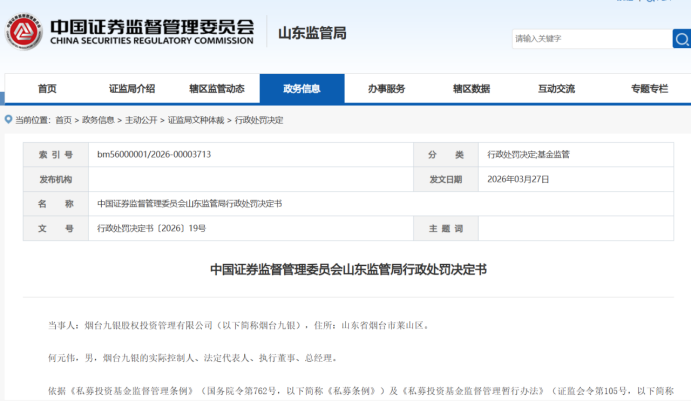The width and height of the screenshot is (691, 401).
Task: Click the magnifier search icon
Action: [680, 39]
